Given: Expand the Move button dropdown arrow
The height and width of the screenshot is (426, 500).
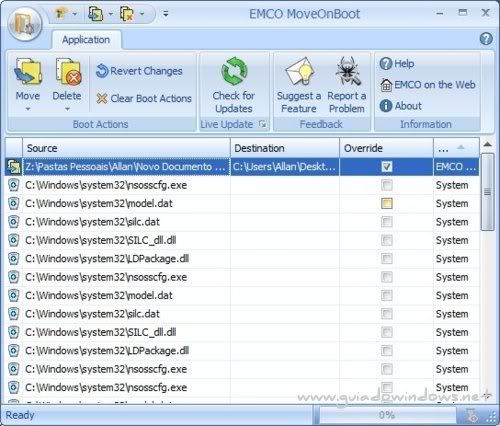Looking at the screenshot, I should point(28,109).
